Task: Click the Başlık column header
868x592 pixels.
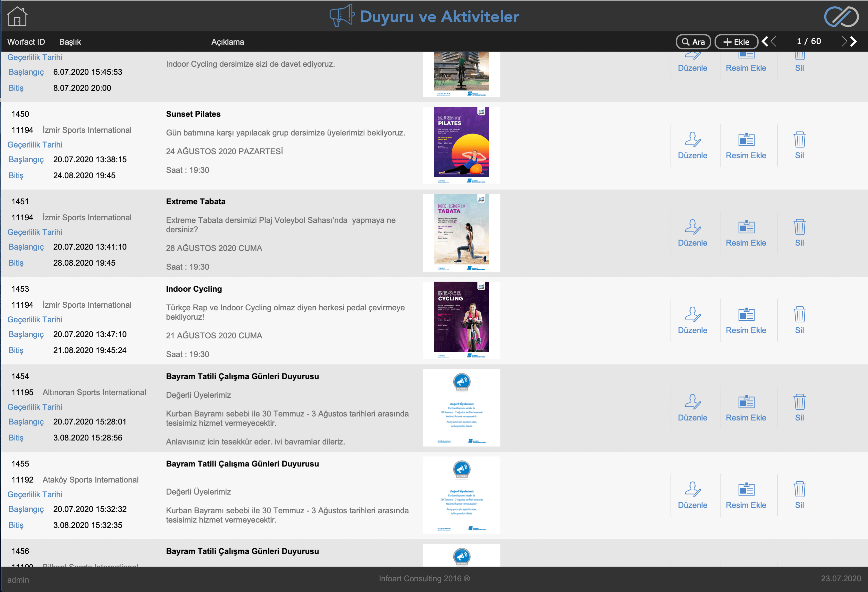Action: [70, 42]
